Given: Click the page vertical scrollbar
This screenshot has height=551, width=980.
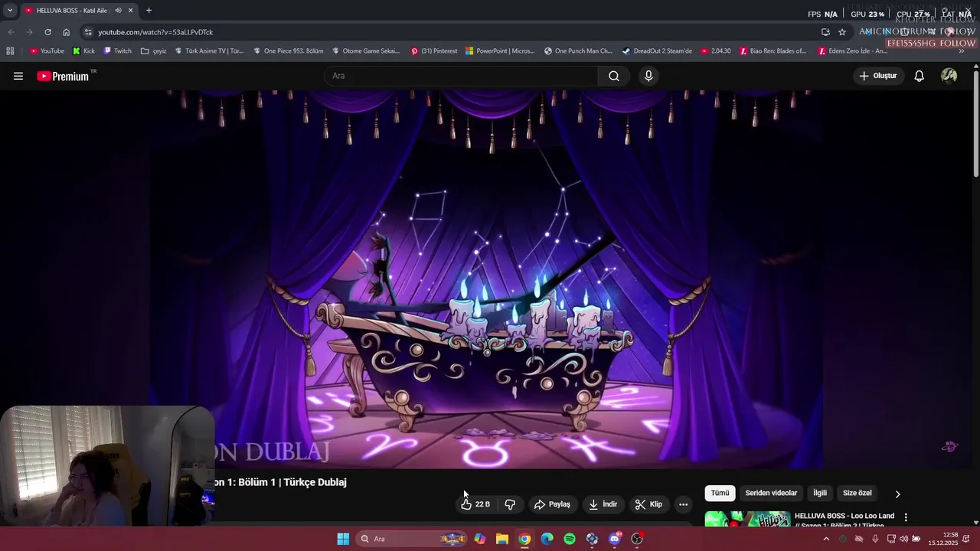Looking at the screenshot, I should pyautogui.click(x=975, y=122).
